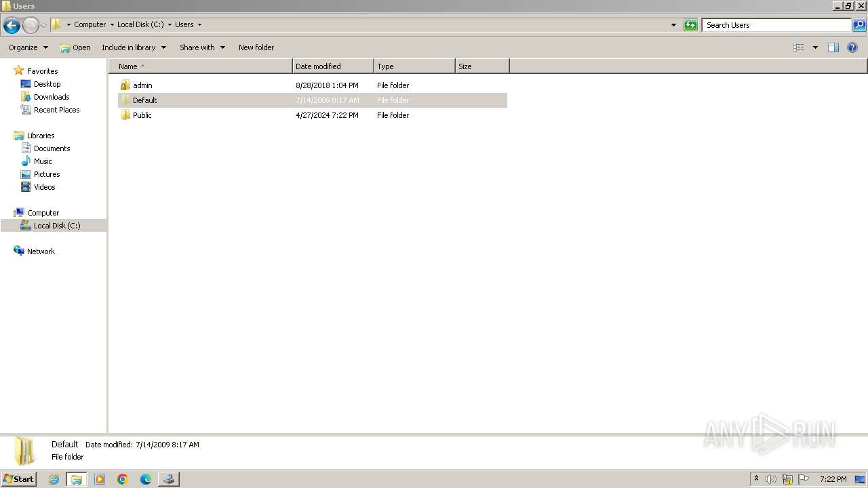Click the network tray icon
868x488 pixels.
click(x=787, y=479)
